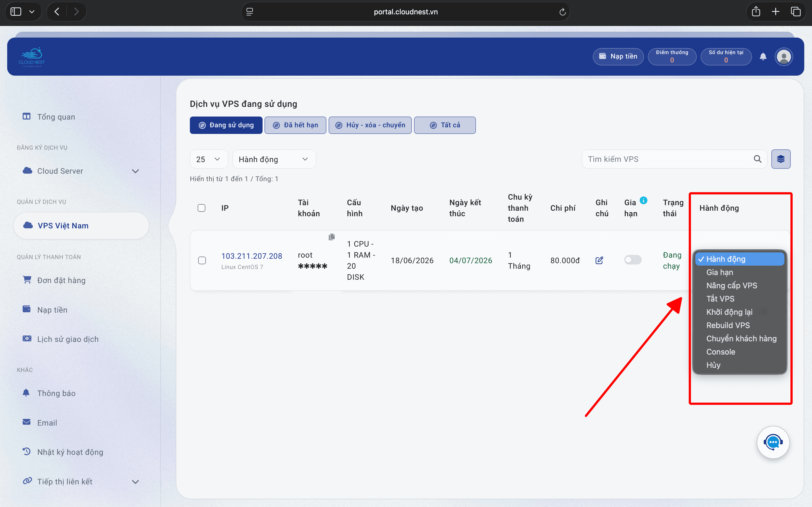Click the Chi phí column header

(563, 208)
